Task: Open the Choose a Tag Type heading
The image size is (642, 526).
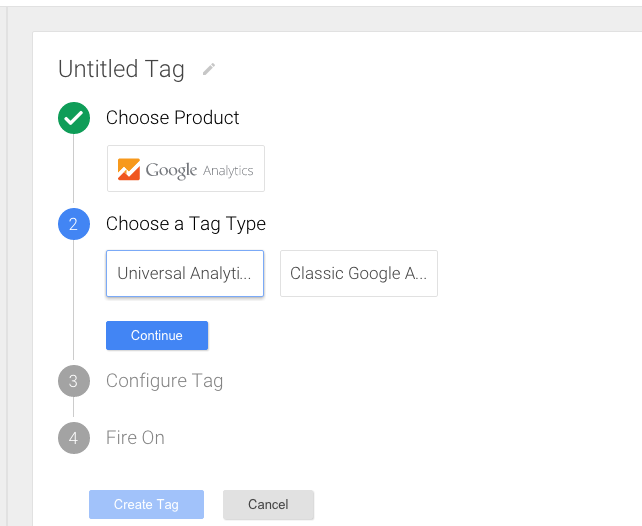Action: pyautogui.click(x=186, y=224)
